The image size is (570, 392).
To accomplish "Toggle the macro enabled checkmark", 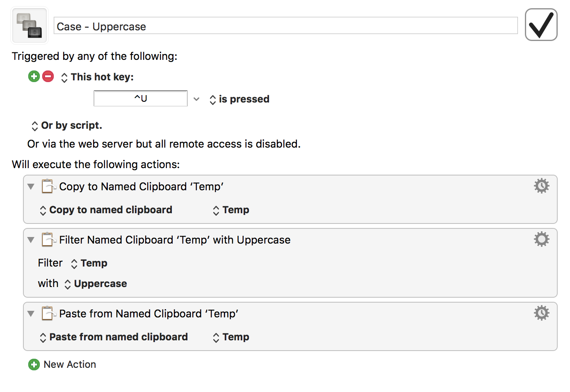I will tap(541, 25).
